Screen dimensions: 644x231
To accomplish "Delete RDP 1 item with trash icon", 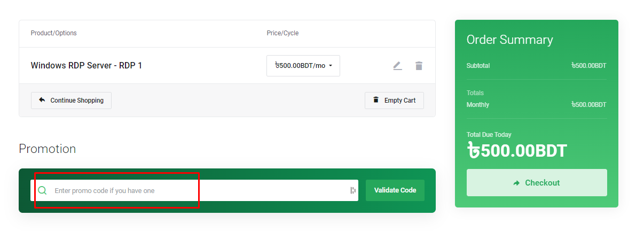I will [x=419, y=66].
